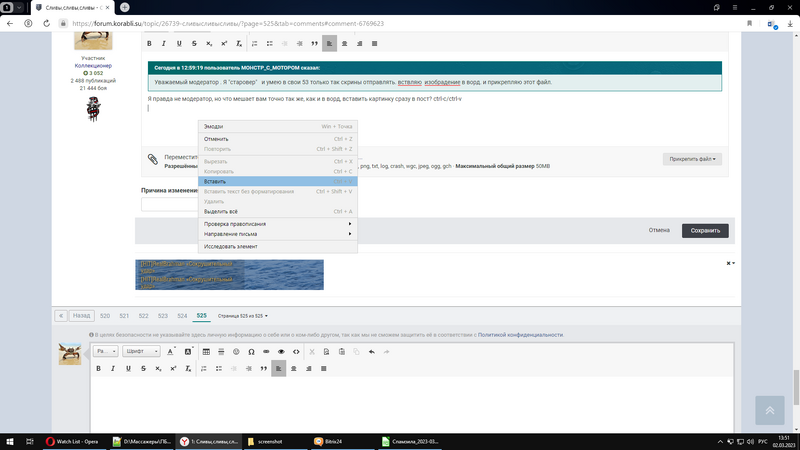The height and width of the screenshot is (450, 800).
Task: Toggle italic in the lower reply editor
Action: point(113,369)
